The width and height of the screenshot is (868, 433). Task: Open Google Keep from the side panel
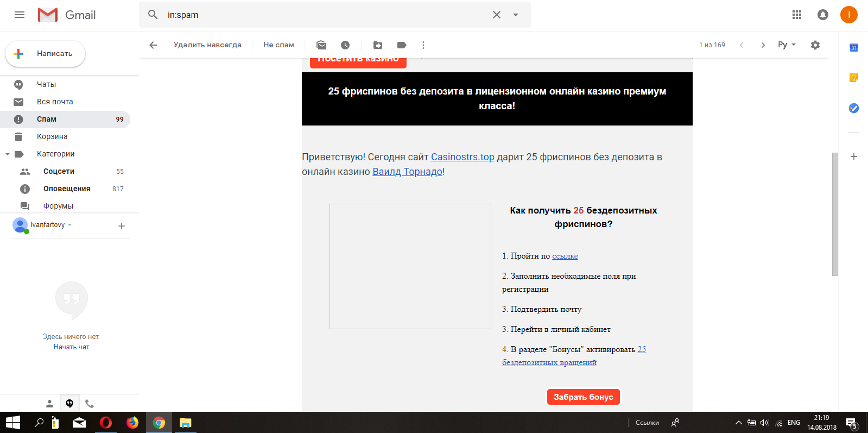tap(853, 78)
